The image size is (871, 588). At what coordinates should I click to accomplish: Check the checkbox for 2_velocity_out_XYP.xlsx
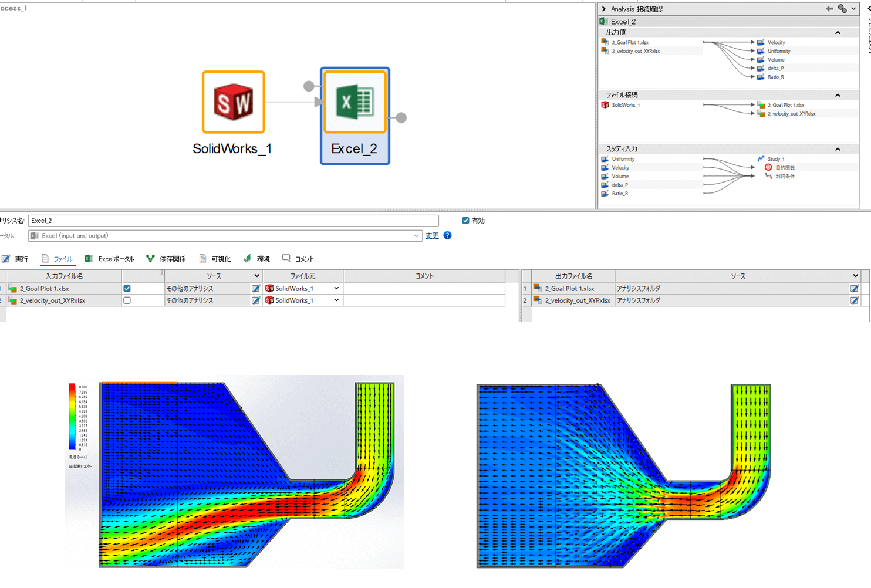tap(127, 300)
